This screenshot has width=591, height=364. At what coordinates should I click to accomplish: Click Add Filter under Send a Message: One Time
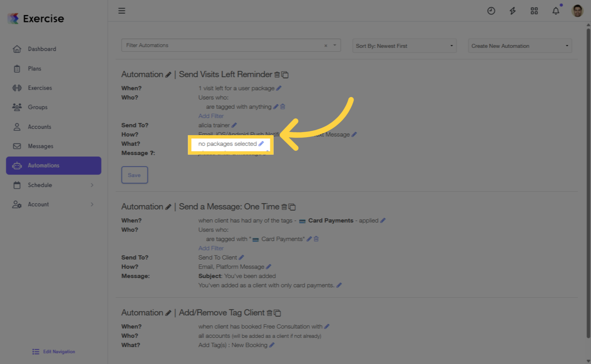click(211, 248)
